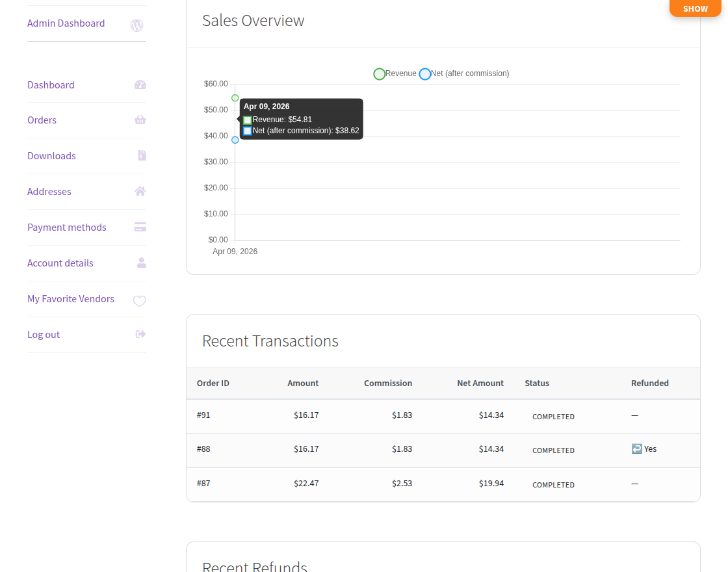Viewport: 728px width, 572px height.
Task: Open the Admin Dashboard link
Action: pos(66,23)
